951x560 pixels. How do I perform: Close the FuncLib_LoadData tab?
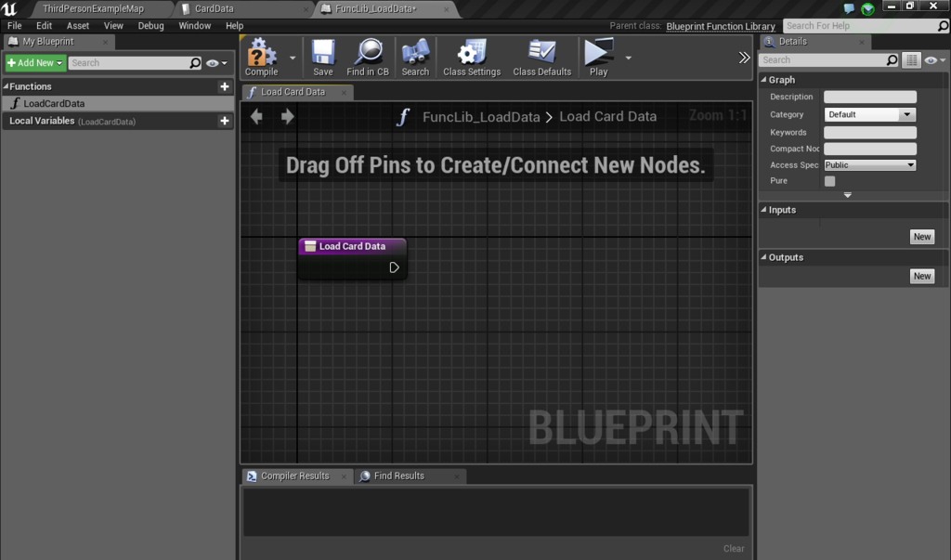[x=447, y=9]
